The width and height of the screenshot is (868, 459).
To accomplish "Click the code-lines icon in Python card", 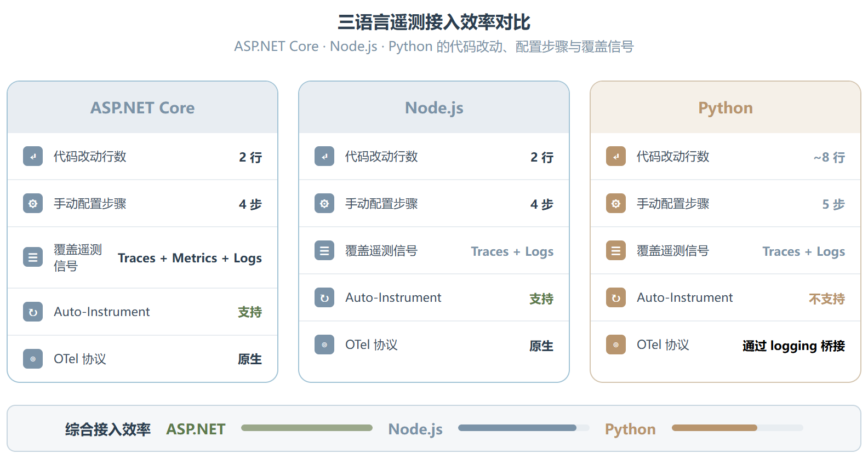I will pyautogui.click(x=616, y=156).
